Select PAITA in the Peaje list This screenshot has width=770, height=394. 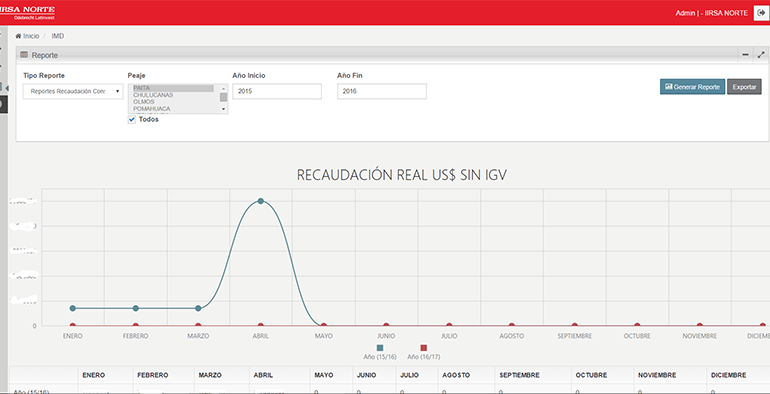(173, 88)
